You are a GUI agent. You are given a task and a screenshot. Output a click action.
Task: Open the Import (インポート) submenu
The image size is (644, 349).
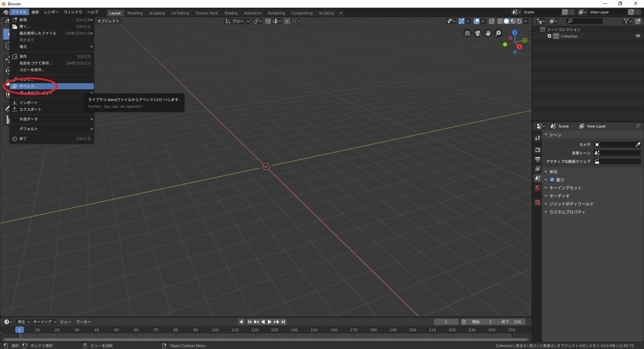click(x=52, y=103)
